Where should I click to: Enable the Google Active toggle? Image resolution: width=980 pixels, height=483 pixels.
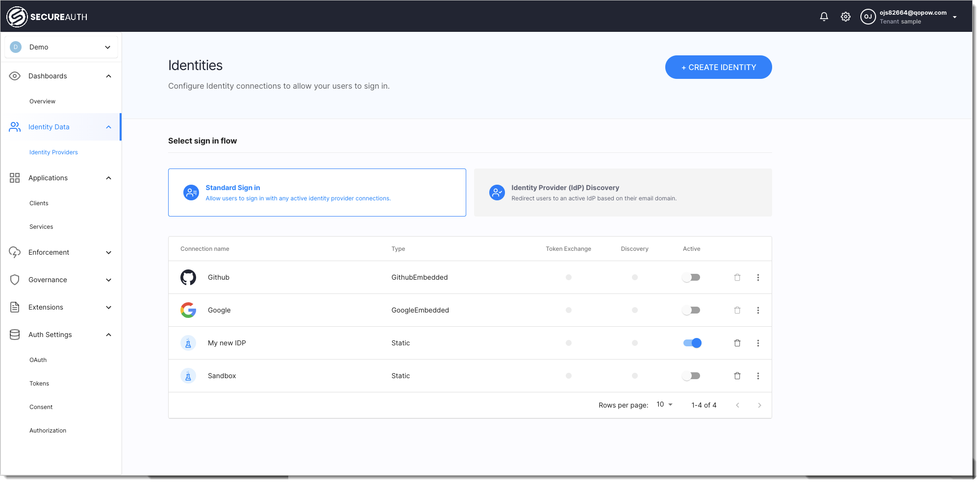[x=692, y=310]
